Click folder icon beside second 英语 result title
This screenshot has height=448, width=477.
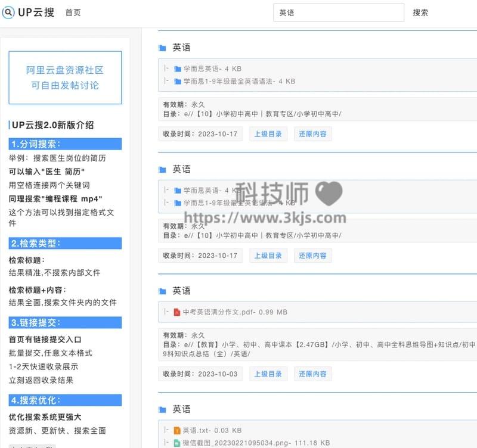162,170
